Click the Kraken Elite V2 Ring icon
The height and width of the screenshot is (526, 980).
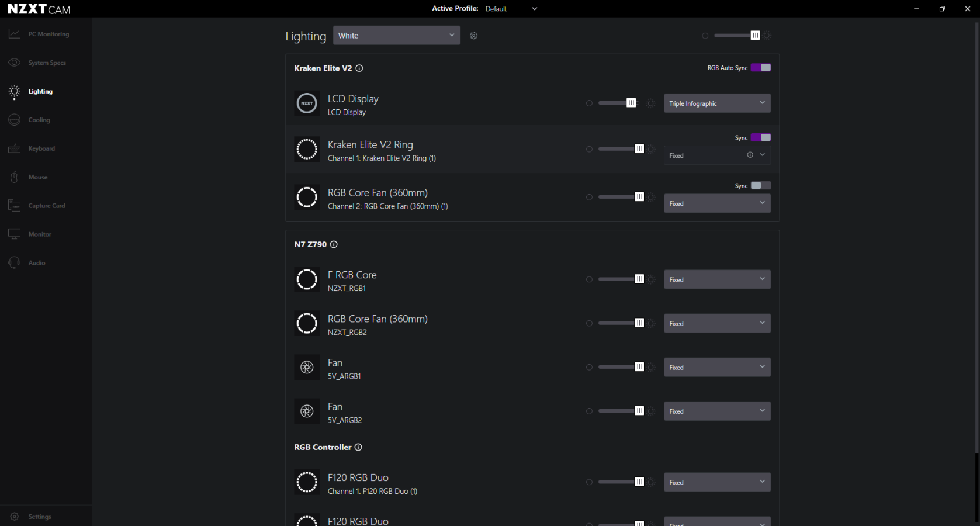307,150
